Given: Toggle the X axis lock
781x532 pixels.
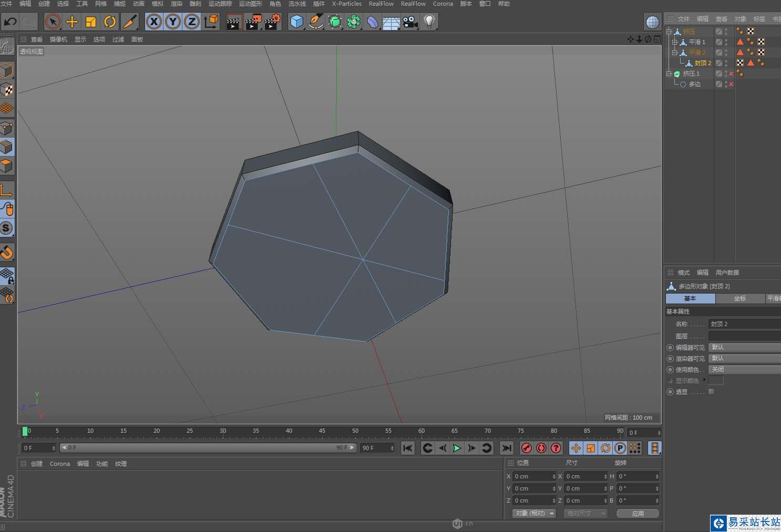Looking at the screenshot, I should click(153, 22).
